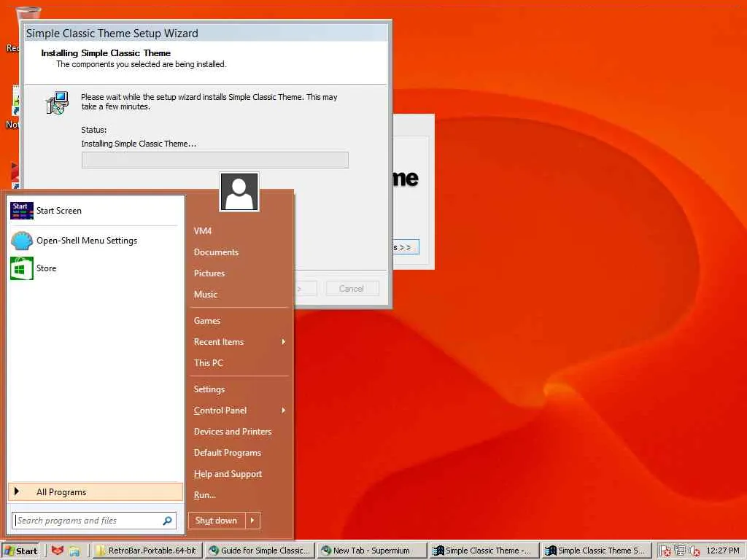747x560 pixels.
Task: Click the Action Center flag tray icon
Action: pyautogui.click(x=665, y=551)
